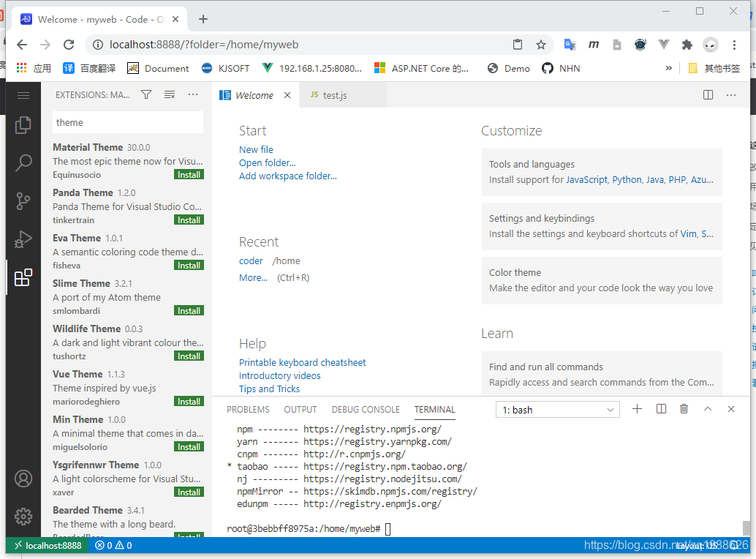Expand hidden bookmarks chevron
Image resolution: width=756 pixels, height=559 pixels.
tap(668, 69)
